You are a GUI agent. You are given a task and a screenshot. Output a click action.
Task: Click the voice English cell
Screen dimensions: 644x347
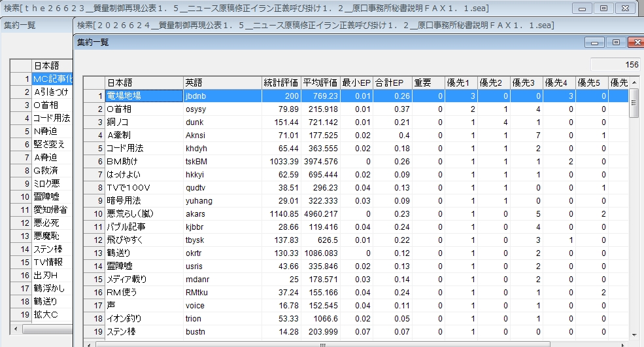pos(222,306)
